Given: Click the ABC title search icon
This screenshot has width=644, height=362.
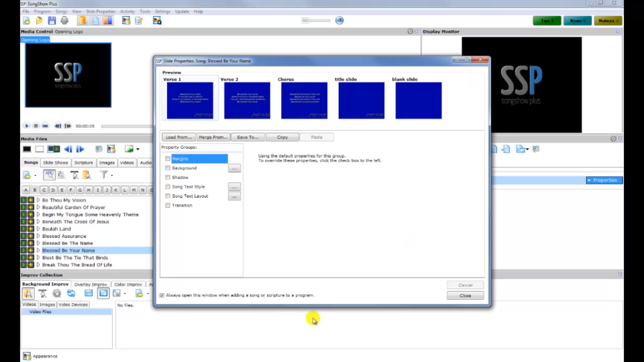Looking at the screenshot, I should click(x=49, y=175).
